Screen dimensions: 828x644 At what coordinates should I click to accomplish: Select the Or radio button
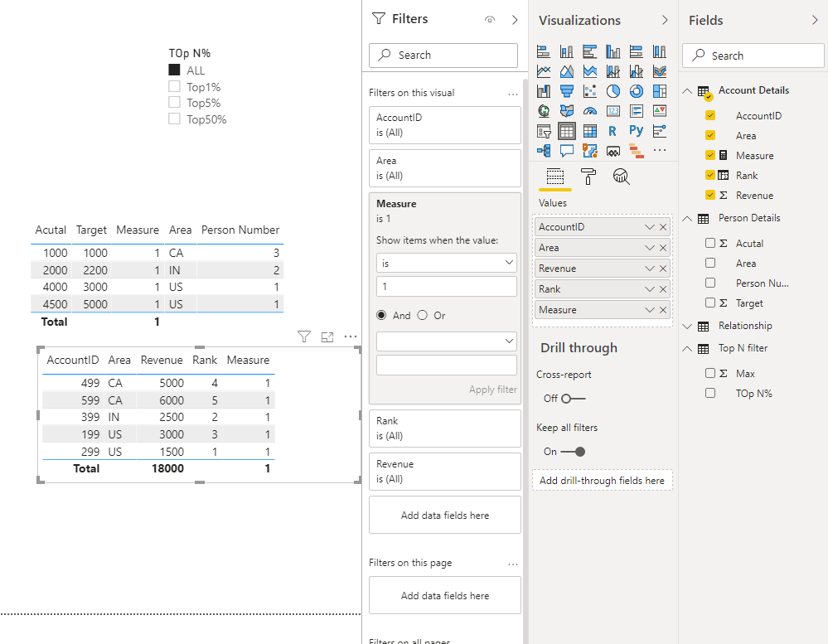[423, 315]
